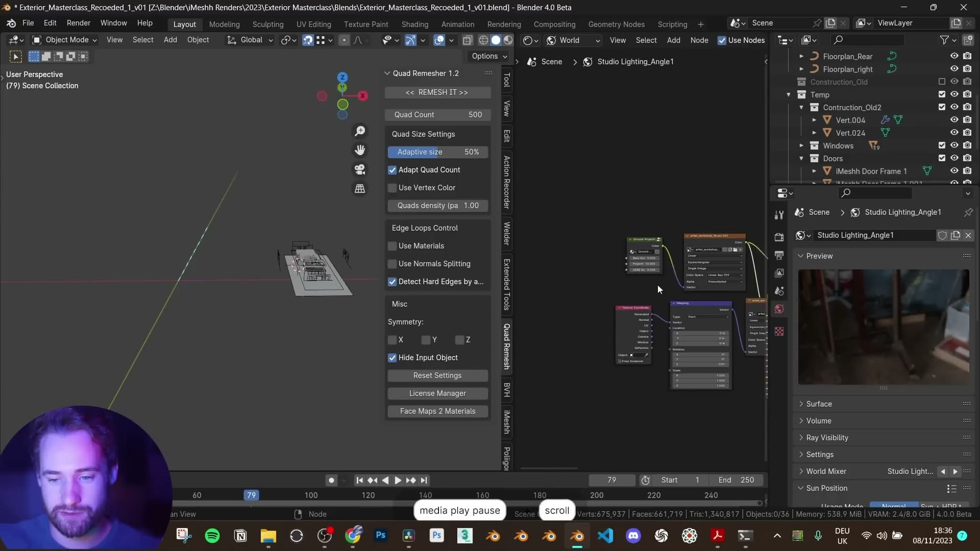The image size is (980, 551).
Task: Open the Object Mode dropdown
Action: [64, 40]
